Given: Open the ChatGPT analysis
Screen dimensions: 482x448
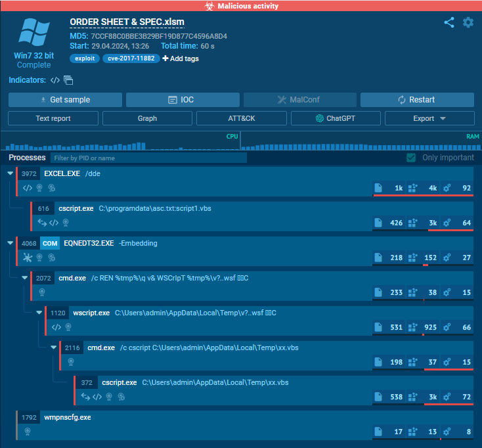Looking at the screenshot, I should (x=336, y=118).
